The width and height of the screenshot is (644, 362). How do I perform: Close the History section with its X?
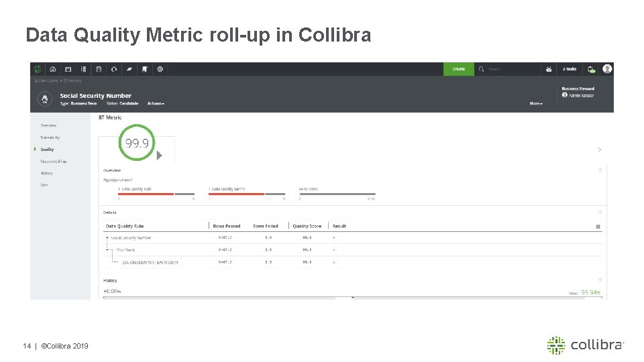click(600, 280)
